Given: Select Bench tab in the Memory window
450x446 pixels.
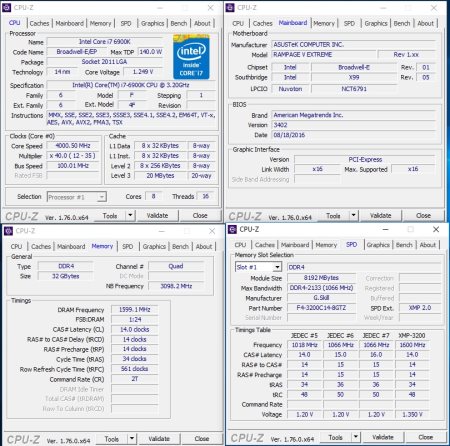Looking at the screenshot, I should tap(180, 246).
